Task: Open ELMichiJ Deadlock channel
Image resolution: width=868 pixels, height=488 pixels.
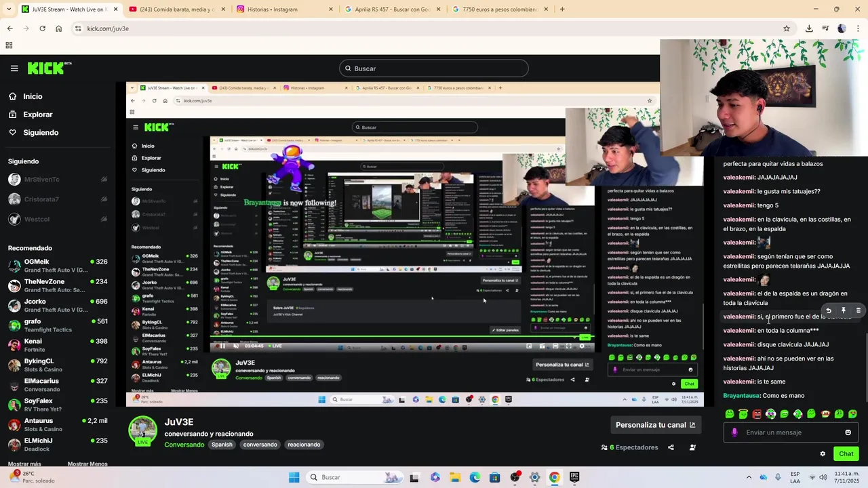Action: click(58, 444)
